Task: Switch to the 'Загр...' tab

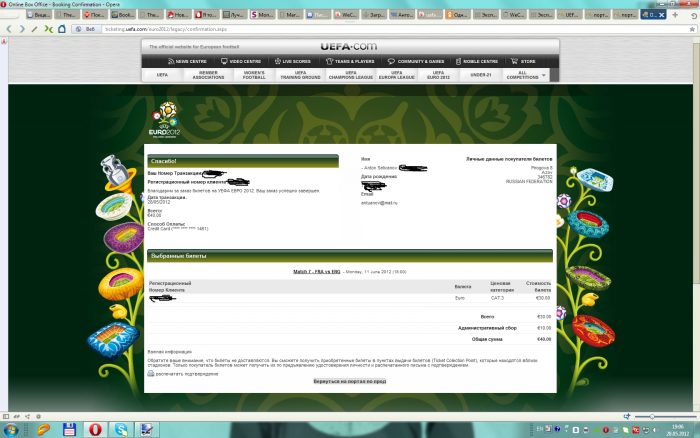Action: [373, 15]
